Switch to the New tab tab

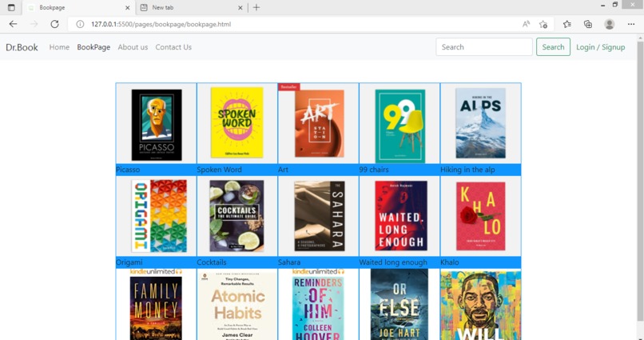[191, 7]
